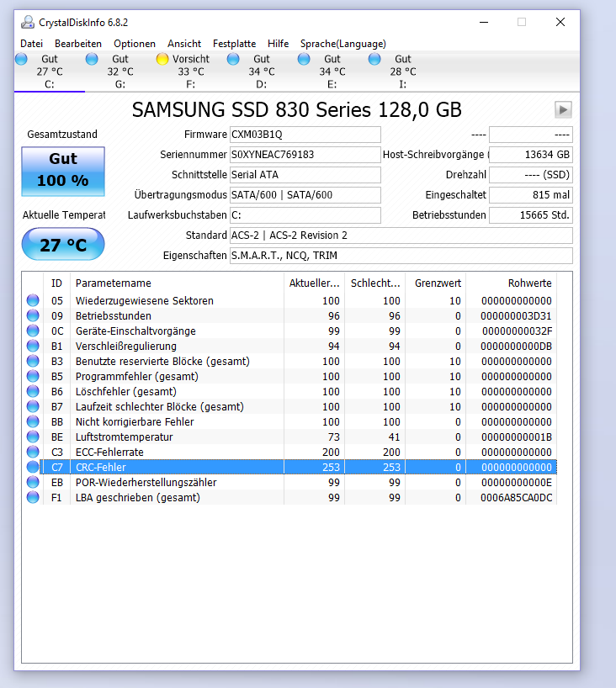Click the Schlecht... column header
The width and height of the screenshot is (616, 688).
[x=375, y=283]
